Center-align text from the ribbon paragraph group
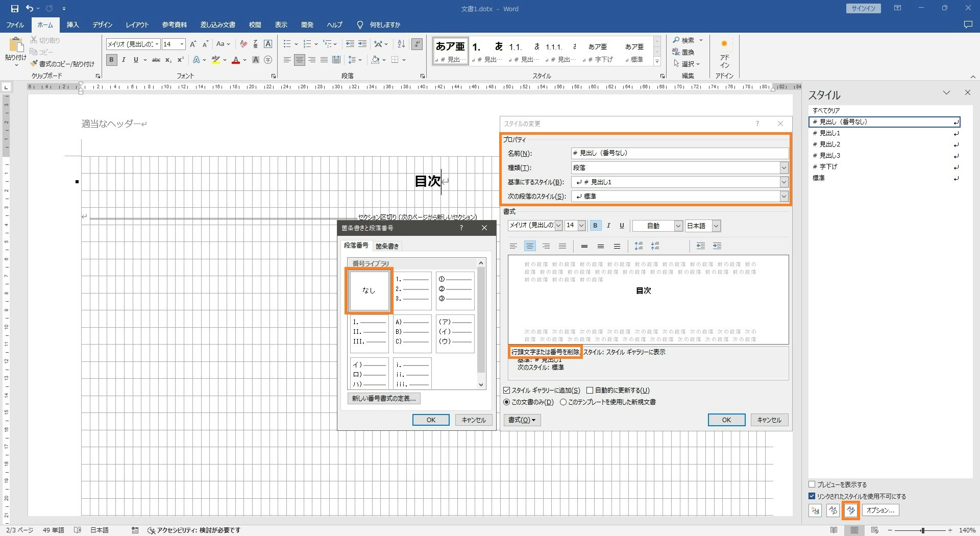 click(x=300, y=60)
